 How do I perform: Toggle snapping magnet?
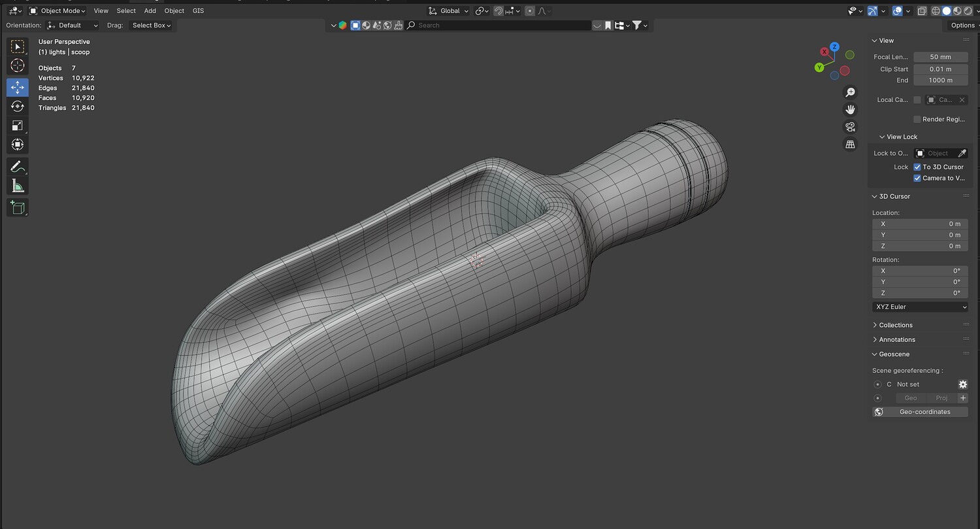[498, 10]
